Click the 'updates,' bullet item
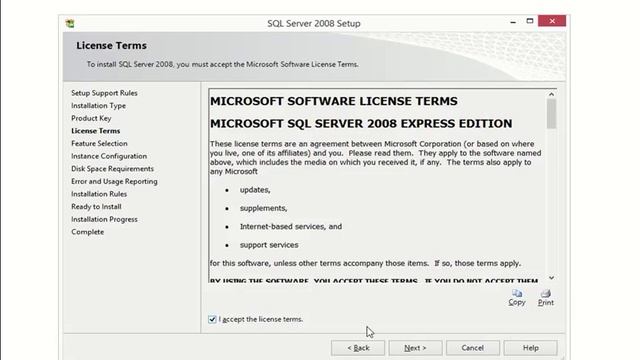 [255, 190]
